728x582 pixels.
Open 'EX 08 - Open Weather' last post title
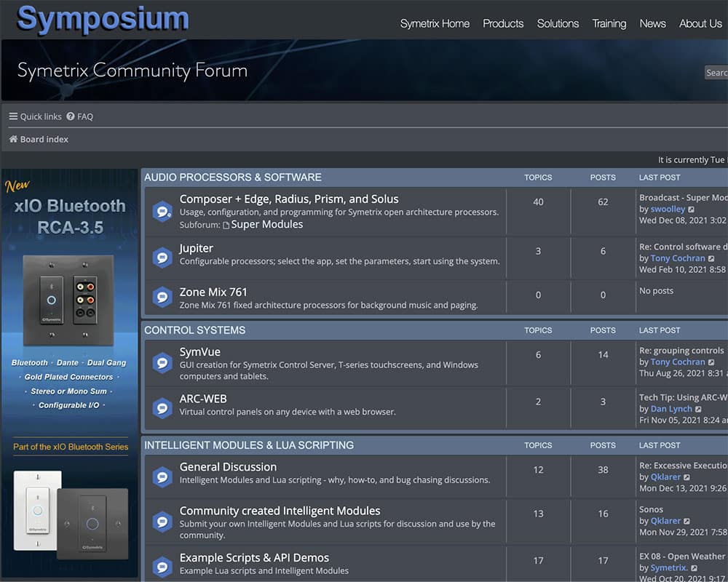pyautogui.click(x=683, y=557)
